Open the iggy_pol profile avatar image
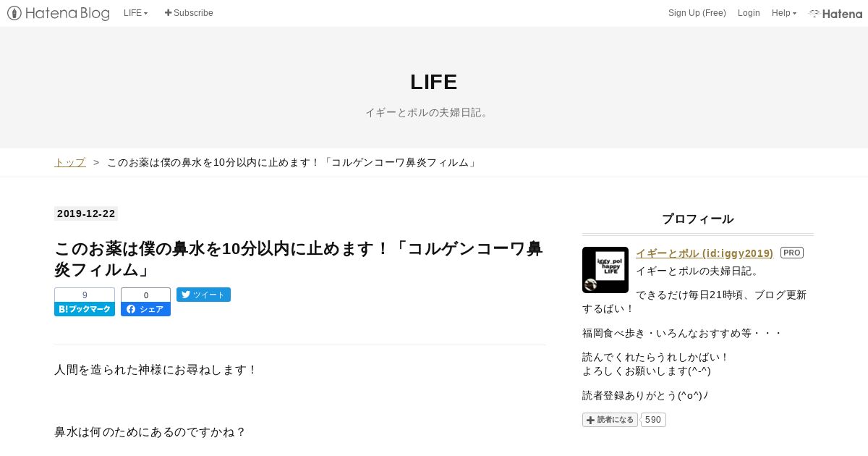The width and height of the screenshot is (868, 456). 605,270
